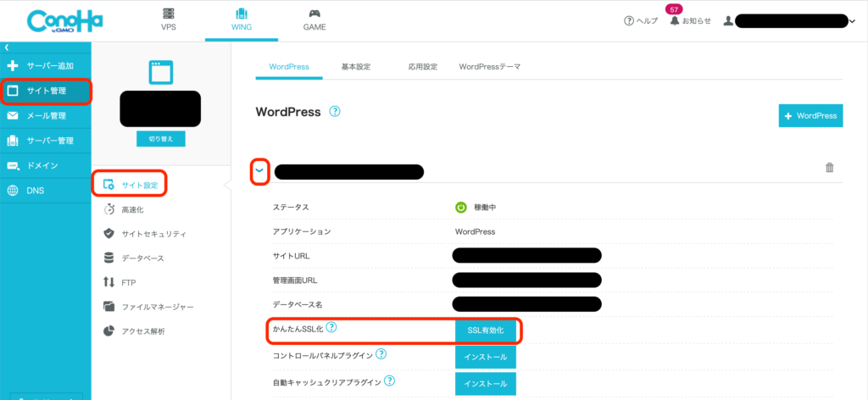Click the 57 notification count badge
868x400 pixels.
pyautogui.click(x=674, y=9)
